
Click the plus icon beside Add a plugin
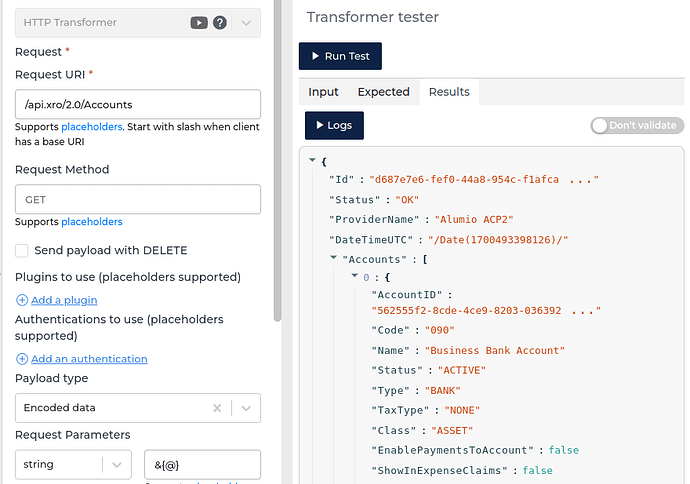point(22,300)
